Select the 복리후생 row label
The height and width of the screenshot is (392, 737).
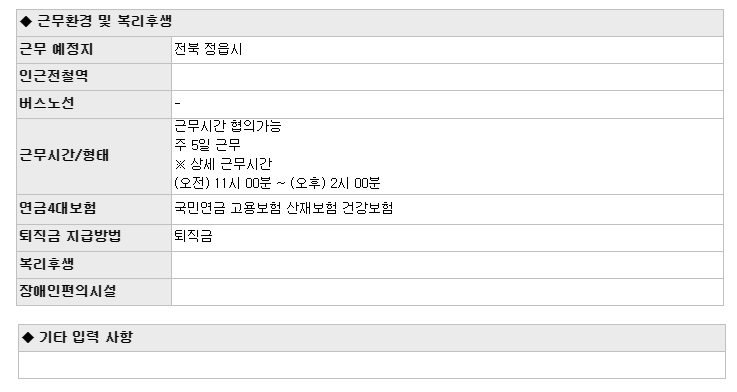pos(94,265)
